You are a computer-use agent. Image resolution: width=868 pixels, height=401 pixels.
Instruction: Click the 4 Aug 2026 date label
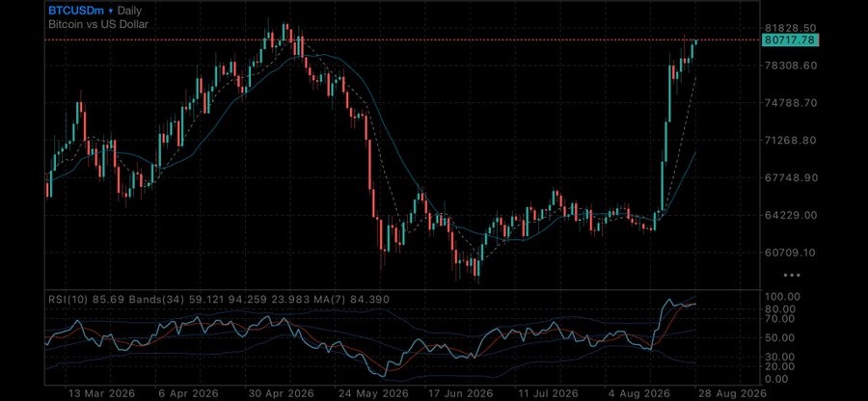click(637, 393)
